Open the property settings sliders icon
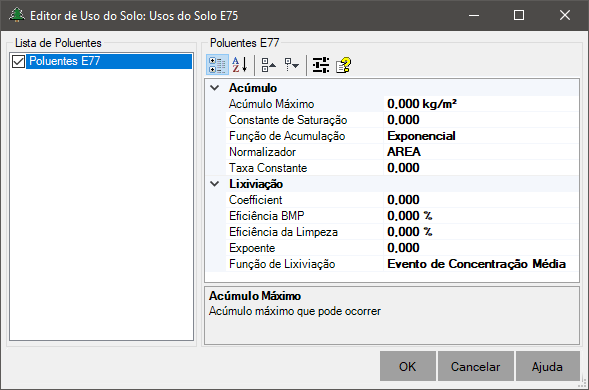Viewport: 589px width, 390px height. [321, 65]
